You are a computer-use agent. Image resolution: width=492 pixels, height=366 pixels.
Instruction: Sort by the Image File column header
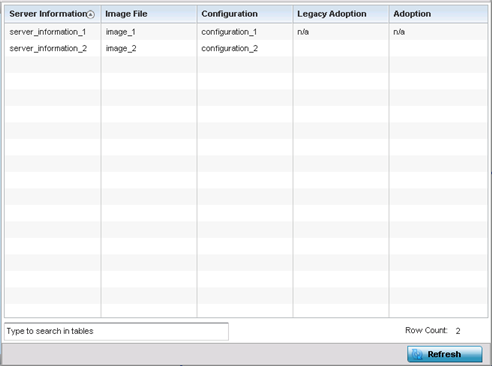tap(149, 14)
